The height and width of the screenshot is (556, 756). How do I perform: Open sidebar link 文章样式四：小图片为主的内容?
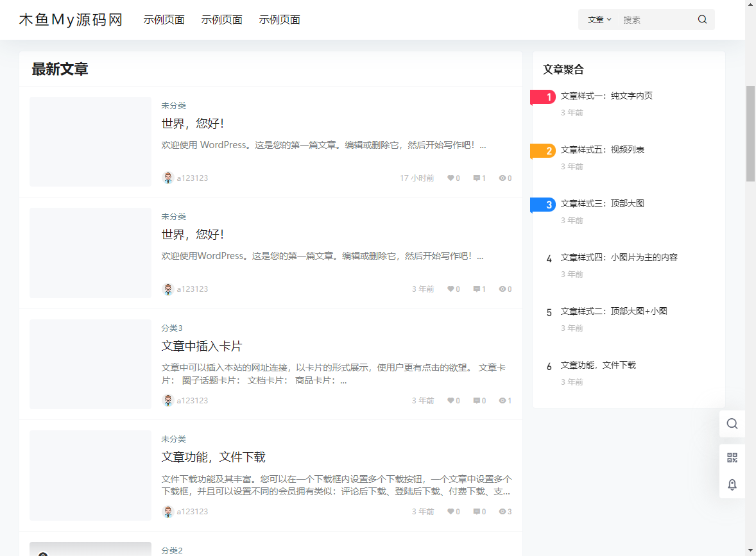(x=619, y=257)
